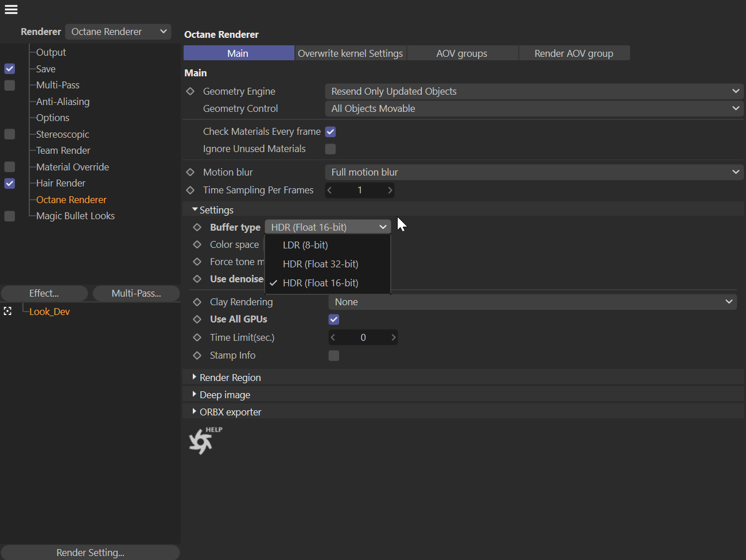Uncheck the Use All GPUs checkbox
This screenshot has width=746, height=560.
point(334,319)
